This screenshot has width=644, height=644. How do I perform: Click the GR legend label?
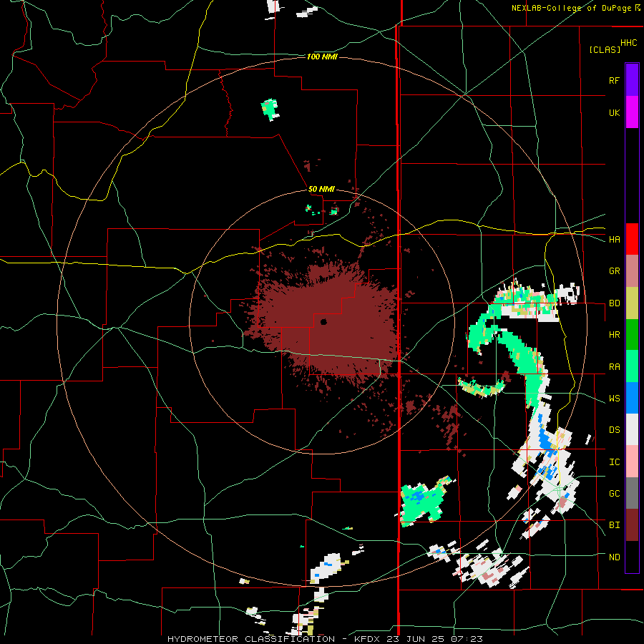614,271
